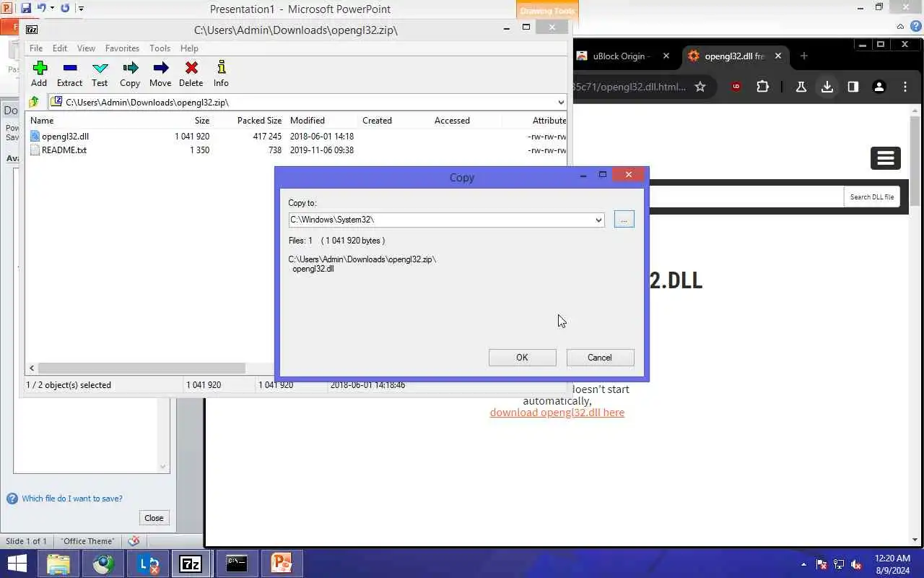Click the 7-Zip horizontal scrollbar
924x578 pixels.
point(141,368)
